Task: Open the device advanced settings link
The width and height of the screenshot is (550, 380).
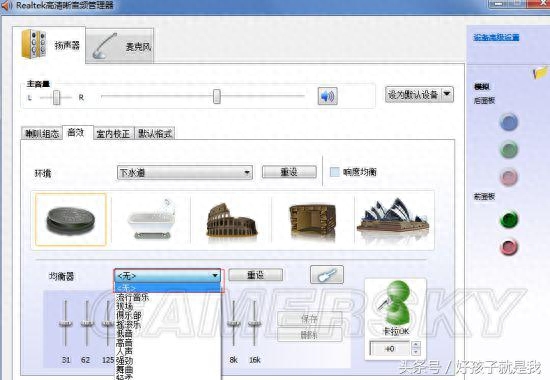Action: tap(496, 37)
